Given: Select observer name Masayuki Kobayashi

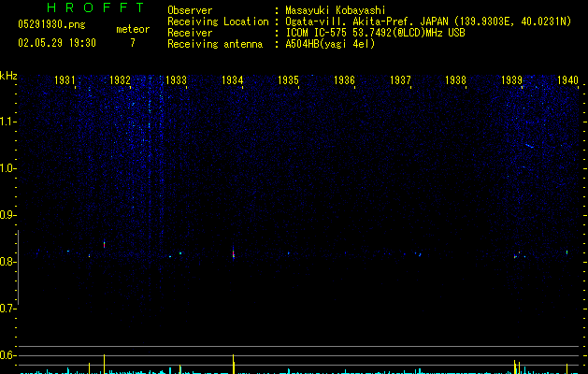Looking at the screenshot, I should coord(336,10).
